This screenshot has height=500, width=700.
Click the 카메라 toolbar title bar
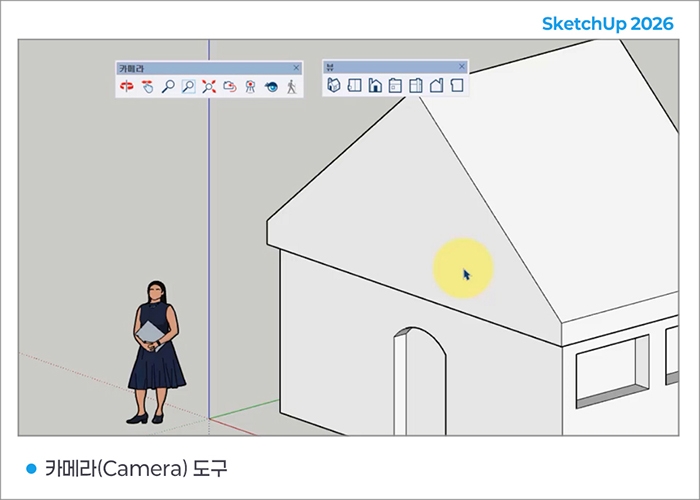[x=209, y=68]
